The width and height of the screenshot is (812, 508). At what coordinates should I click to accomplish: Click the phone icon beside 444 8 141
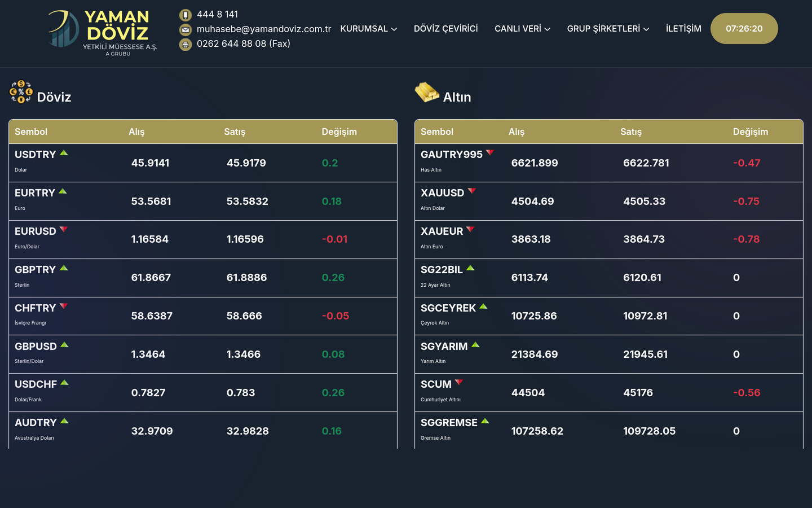[186, 15]
